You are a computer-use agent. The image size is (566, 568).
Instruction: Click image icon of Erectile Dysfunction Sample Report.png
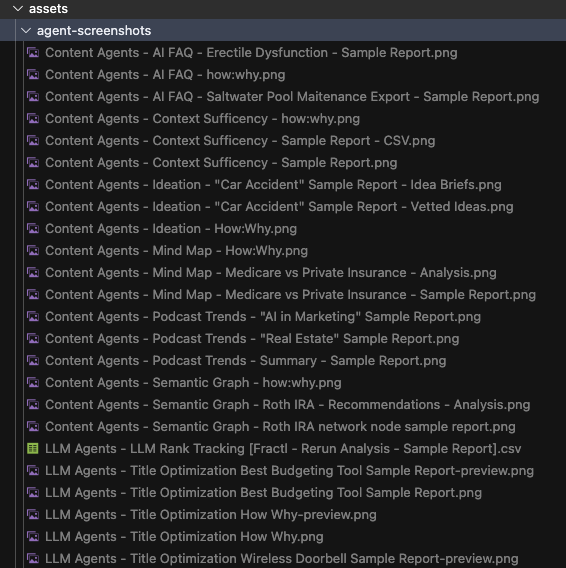point(33,53)
